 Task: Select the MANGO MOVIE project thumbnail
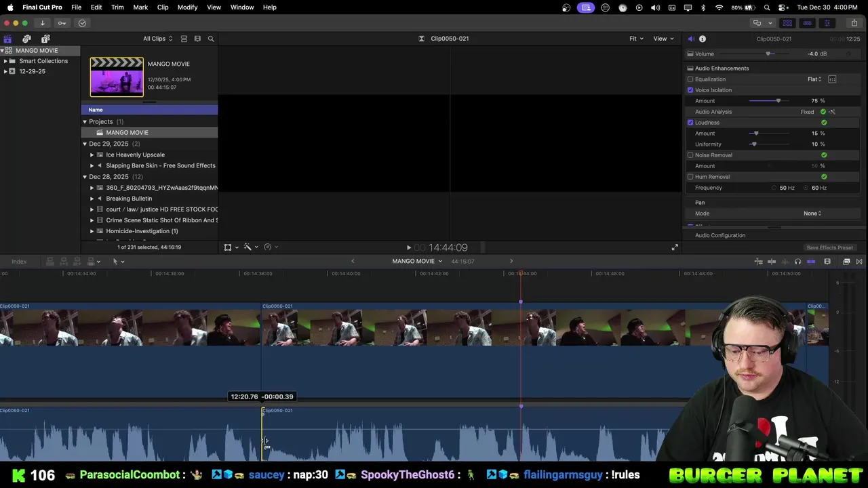[117, 77]
